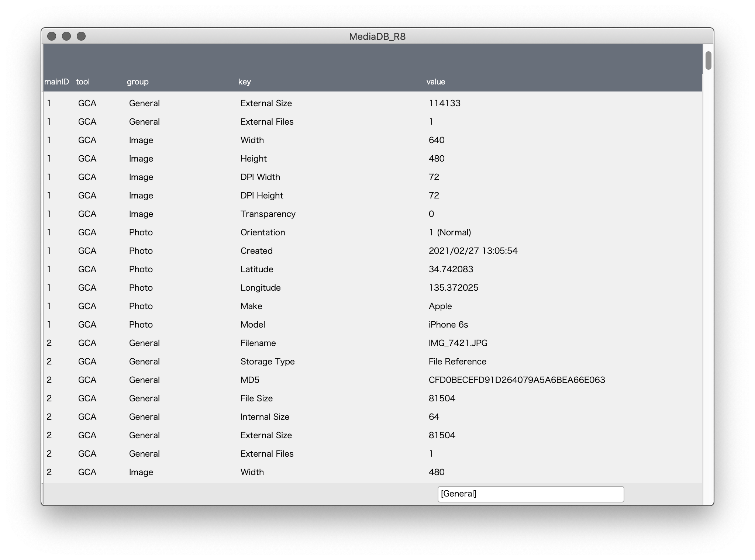Click the value column header
This screenshot has height=560, width=755.
436,82
